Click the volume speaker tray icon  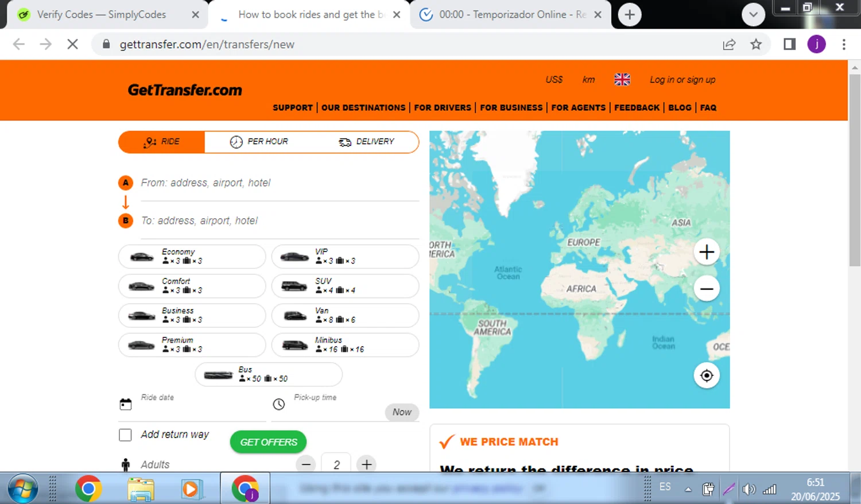(x=749, y=489)
